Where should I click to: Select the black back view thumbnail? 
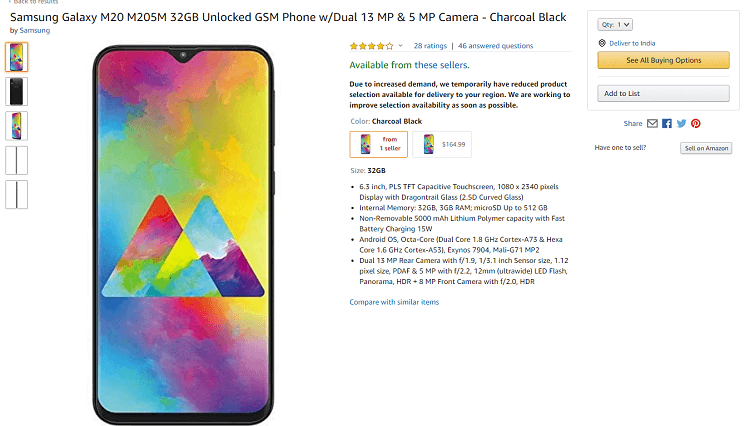coord(17,91)
